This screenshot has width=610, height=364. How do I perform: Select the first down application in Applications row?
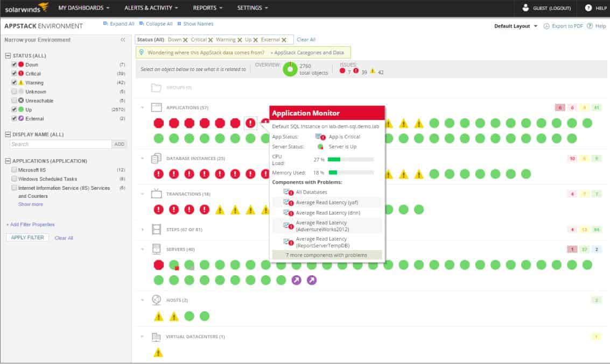click(x=159, y=123)
